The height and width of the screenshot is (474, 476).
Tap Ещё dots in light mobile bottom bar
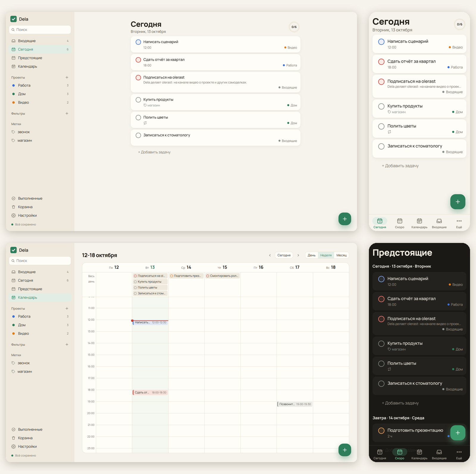click(x=459, y=221)
